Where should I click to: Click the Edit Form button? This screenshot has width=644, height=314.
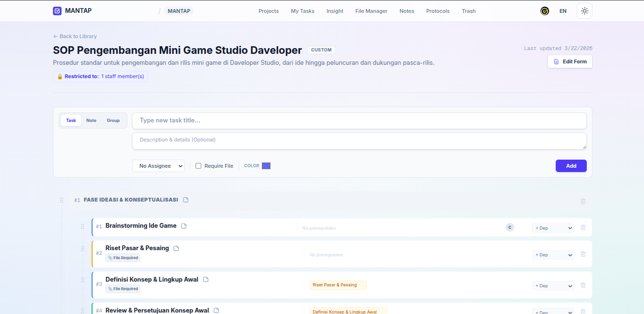tap(570, 61)
